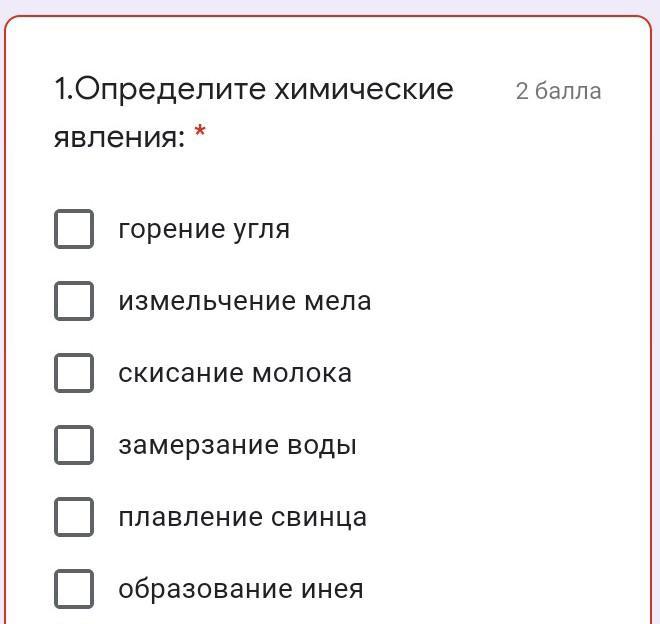Click the замерзание воды option text
660x624 pixels.
pos(237,446)
